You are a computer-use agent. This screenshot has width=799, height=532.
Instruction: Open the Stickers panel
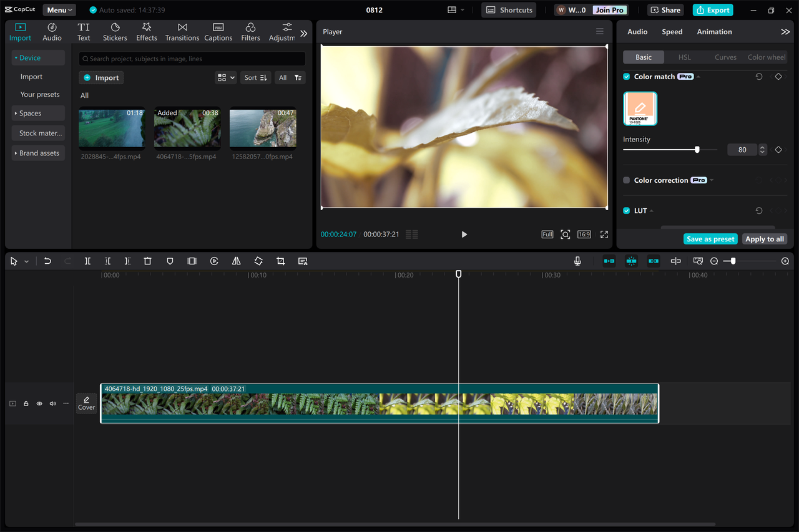point(115,31)
